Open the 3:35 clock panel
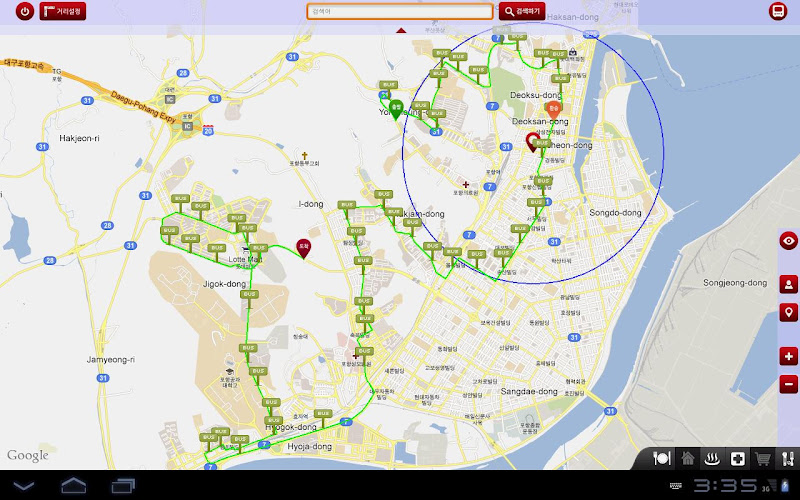Image resolution: width=800 pixels, height=500 pixels. pos(725,485)
